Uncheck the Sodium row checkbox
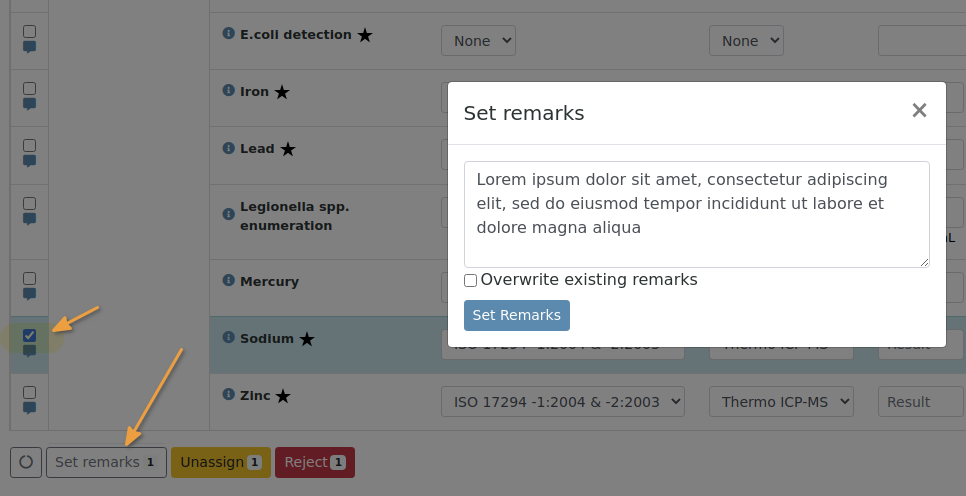The height and width of the screenshot is (496, 966). (x=29, y=335)
